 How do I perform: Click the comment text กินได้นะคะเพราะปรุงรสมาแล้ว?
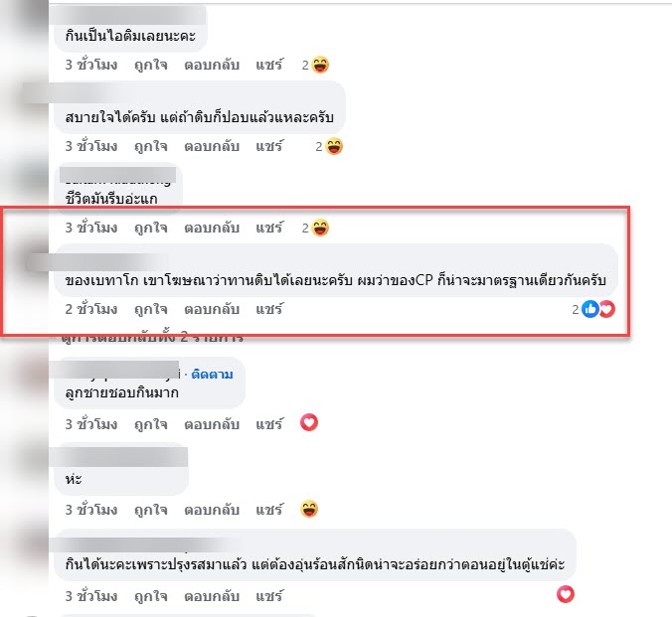click(x=156, y=564)
